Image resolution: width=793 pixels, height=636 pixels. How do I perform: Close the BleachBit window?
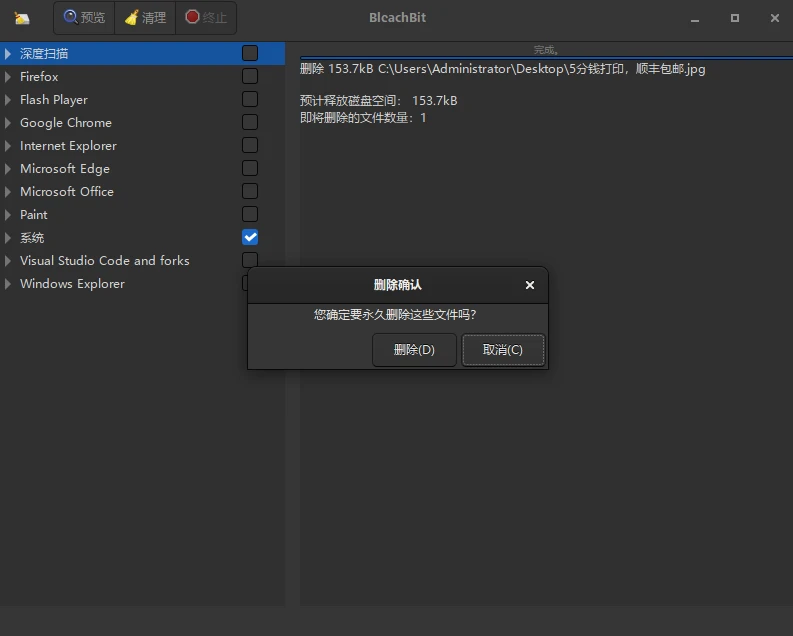point(775,18)
